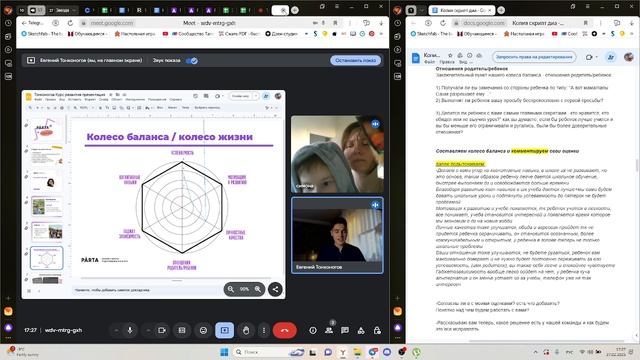Hang up the Meet call
The width and height of the screenshot is (640, 360).
284,330
